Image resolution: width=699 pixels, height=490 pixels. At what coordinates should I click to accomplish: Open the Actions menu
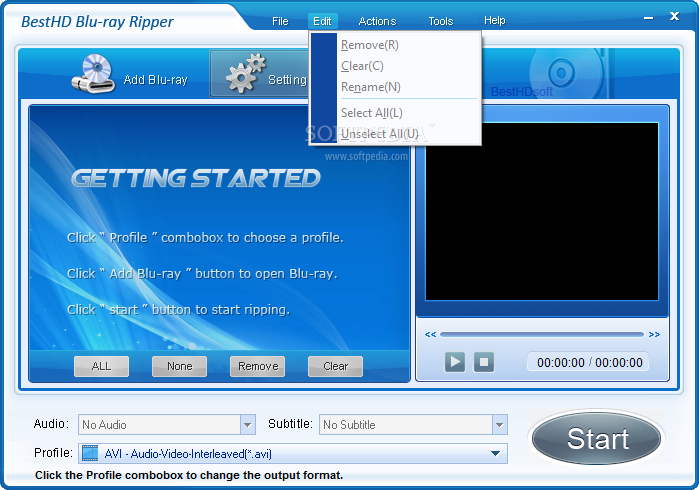(378, 21)
